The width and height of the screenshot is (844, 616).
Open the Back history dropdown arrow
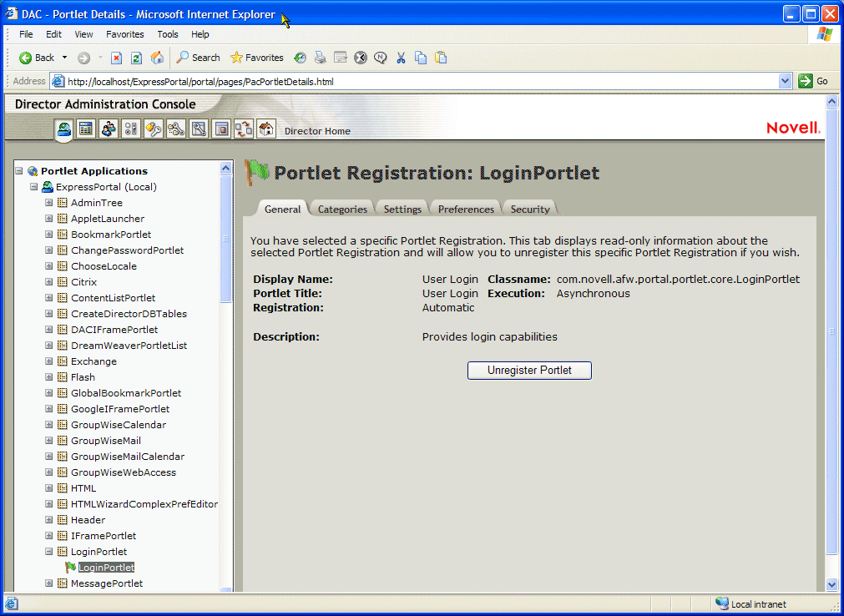click(64, 58)
